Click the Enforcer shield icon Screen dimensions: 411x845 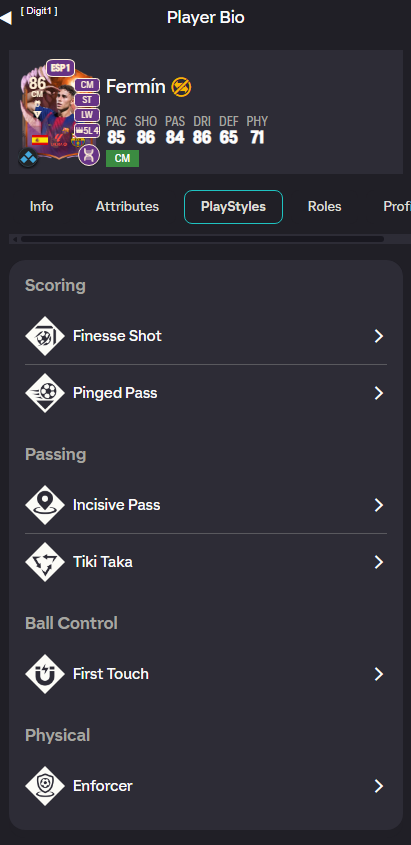pyautogui.click(x=45, y=786)
